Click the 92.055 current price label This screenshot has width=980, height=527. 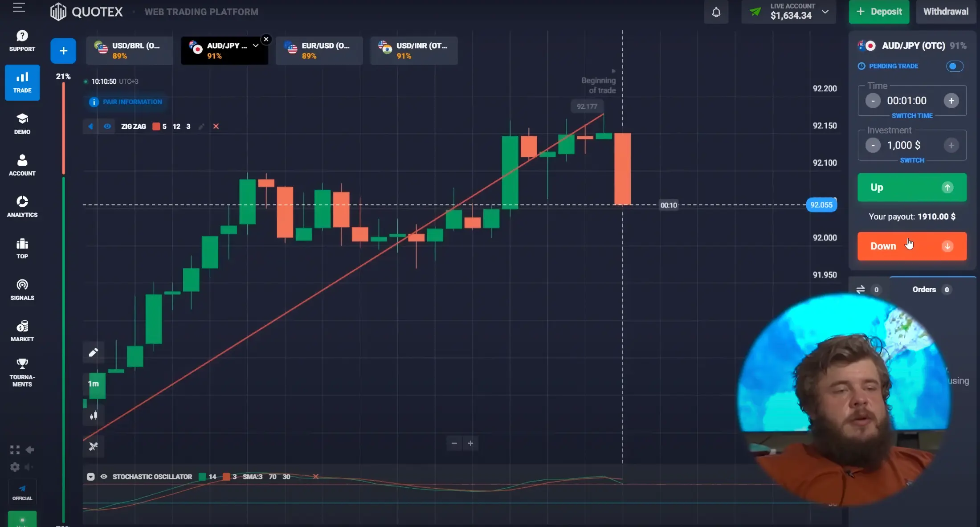821,205
